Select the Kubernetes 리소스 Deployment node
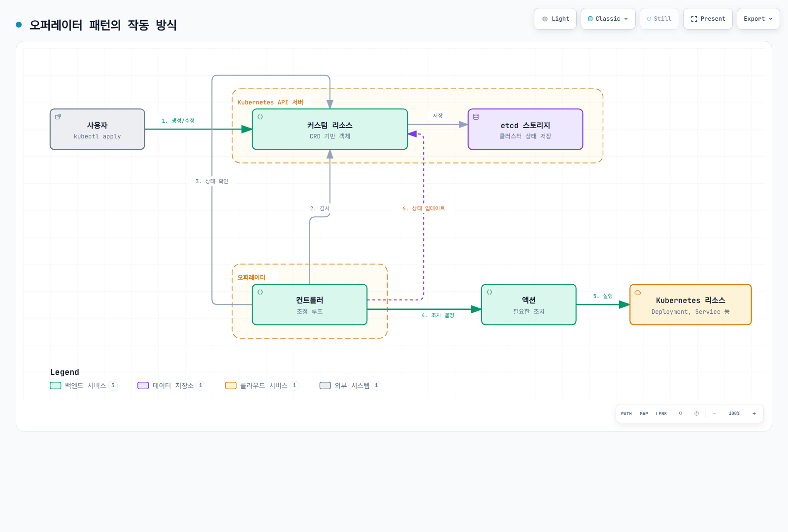 [x=690, y=304]
